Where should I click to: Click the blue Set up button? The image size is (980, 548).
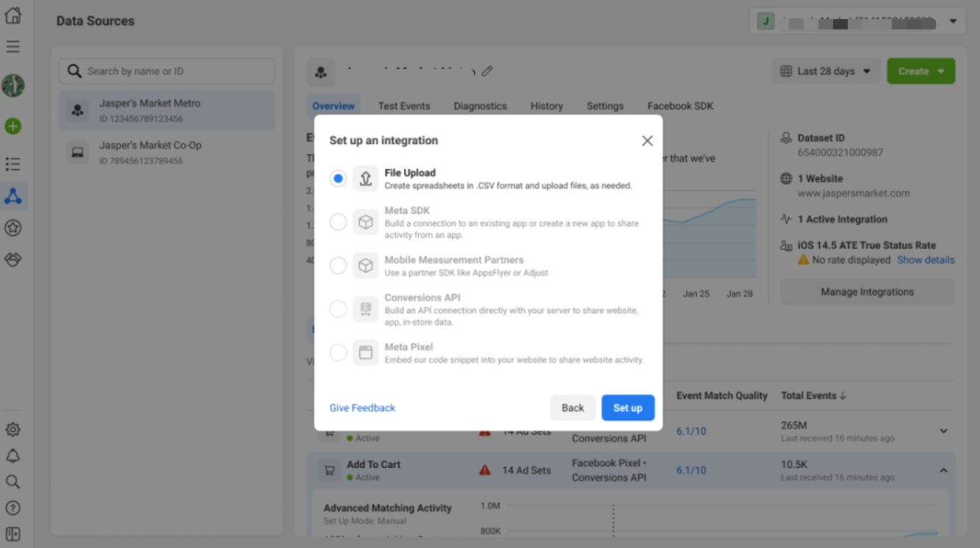627,408
